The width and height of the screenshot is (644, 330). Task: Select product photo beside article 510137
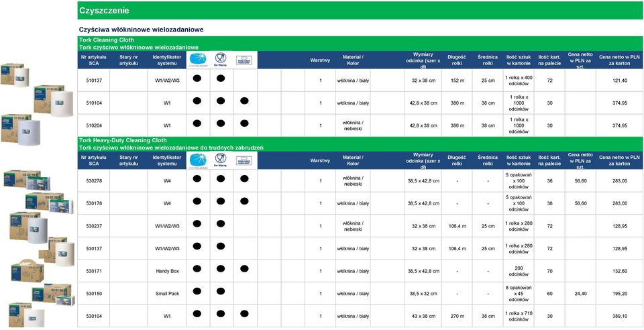click(15, 74)
